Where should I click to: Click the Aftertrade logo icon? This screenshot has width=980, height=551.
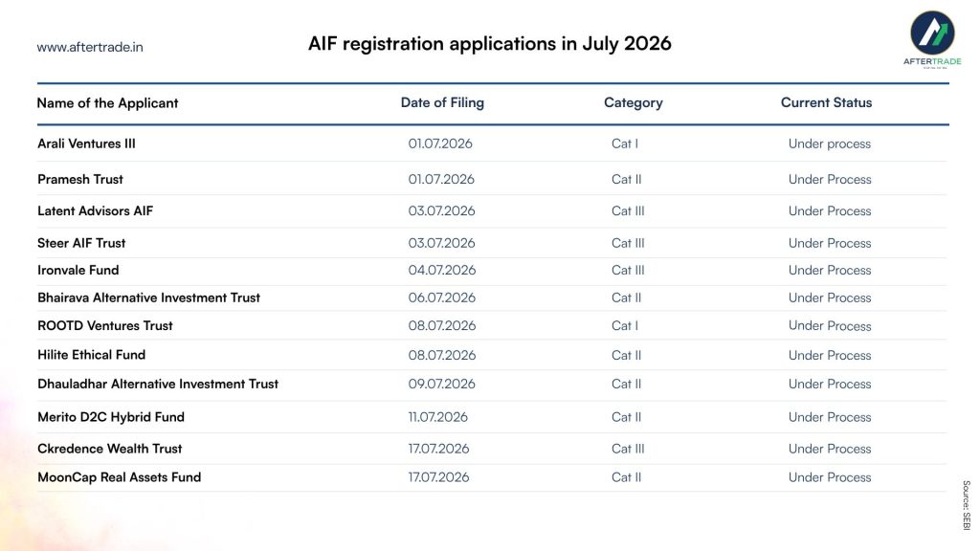point(932,33)
